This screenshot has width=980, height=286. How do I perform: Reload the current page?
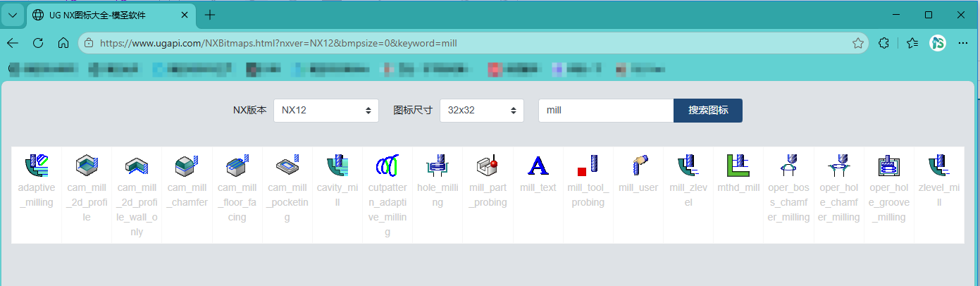[x=38, y=43]
